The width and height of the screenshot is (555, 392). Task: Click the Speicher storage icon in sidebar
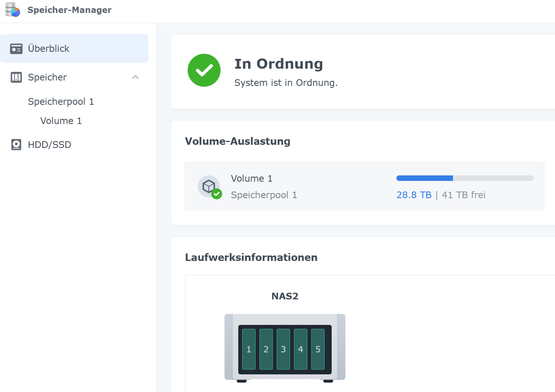point(16,77)
